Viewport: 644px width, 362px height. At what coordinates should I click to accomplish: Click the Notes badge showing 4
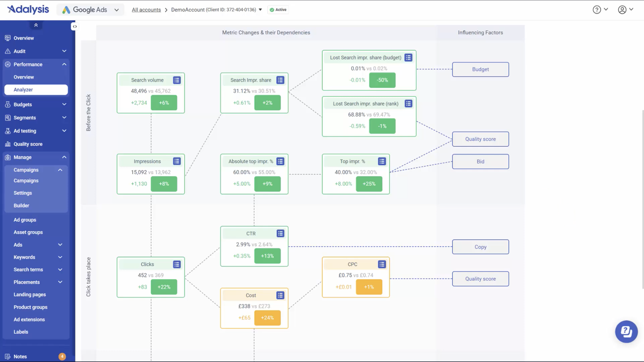pyautogui.click(x=62, y=356)
